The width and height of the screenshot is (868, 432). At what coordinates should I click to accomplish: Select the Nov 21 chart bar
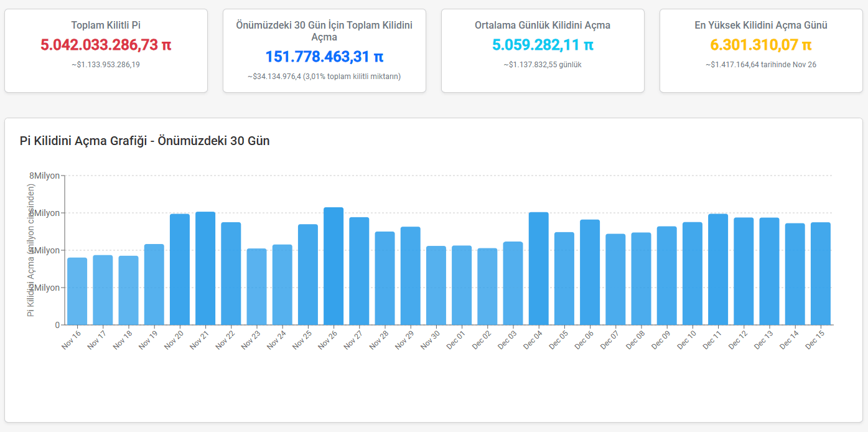point(205,268)
